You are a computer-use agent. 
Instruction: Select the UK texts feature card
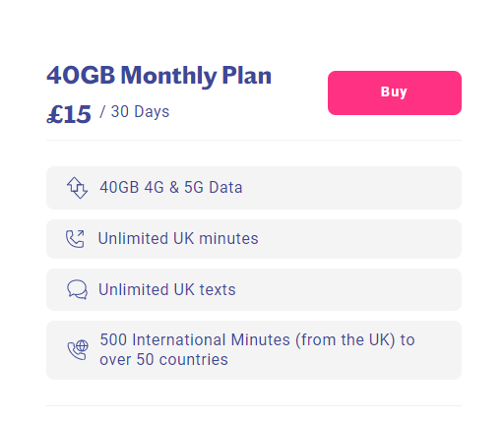point(254,289)
